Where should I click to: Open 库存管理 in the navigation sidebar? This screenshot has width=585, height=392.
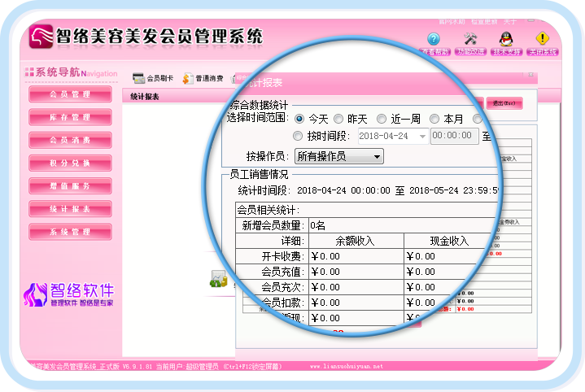pyautogui.click(x=70, y=117)
